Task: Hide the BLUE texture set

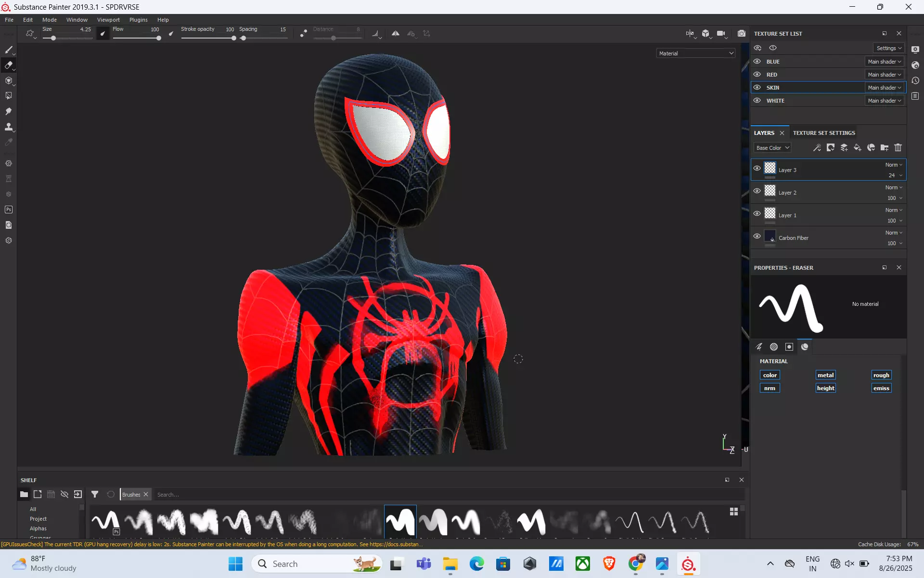Action: (x=757, y=62)
